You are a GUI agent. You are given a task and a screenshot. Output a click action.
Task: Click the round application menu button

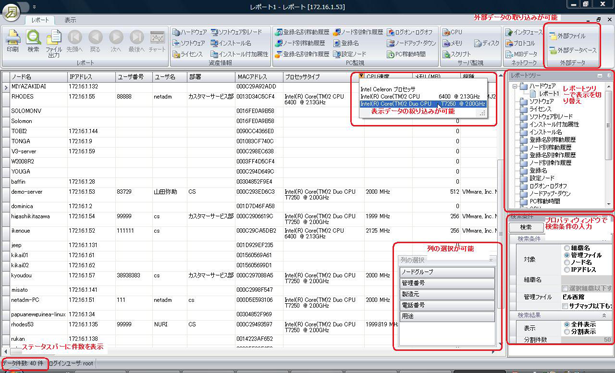pyautogui.click(x=11, y=13)
